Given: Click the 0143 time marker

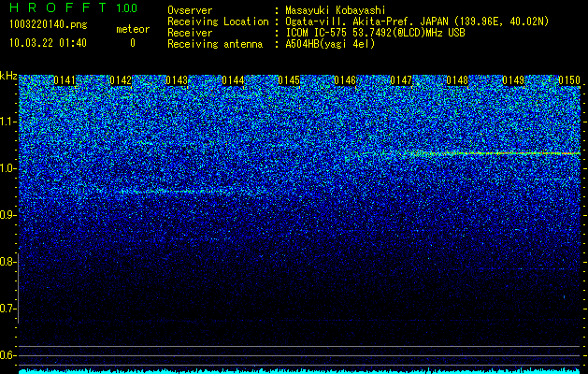Looking at the screenshot, I should click(177, 80).
